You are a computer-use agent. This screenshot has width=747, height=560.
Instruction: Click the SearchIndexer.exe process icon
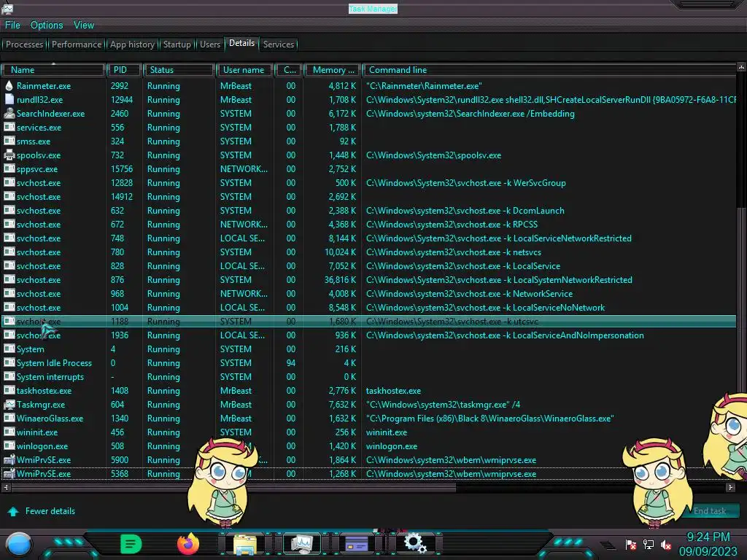[9, 113]
